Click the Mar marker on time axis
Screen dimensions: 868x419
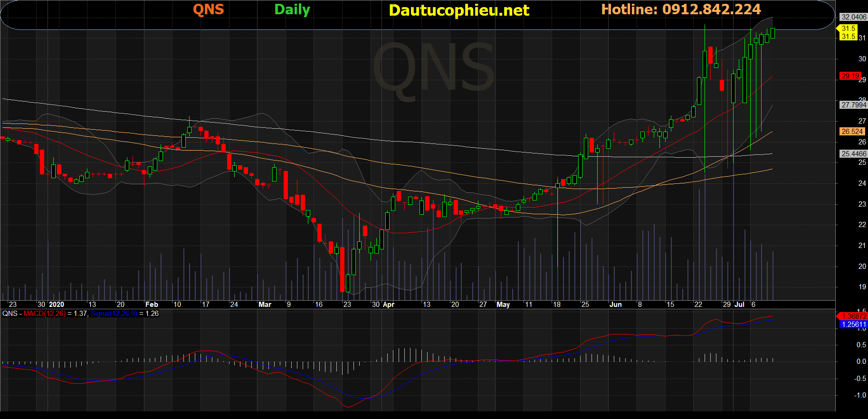(x=265, y=305)
